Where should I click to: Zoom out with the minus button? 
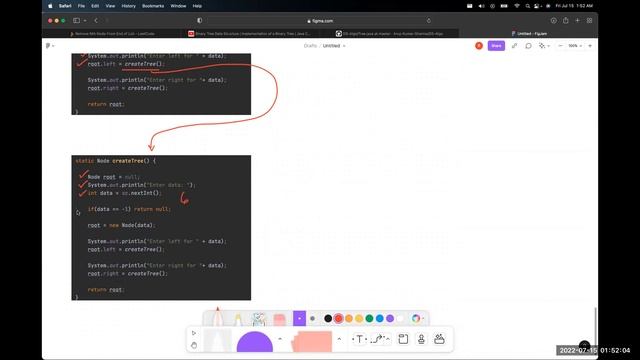tap(560, 46)
